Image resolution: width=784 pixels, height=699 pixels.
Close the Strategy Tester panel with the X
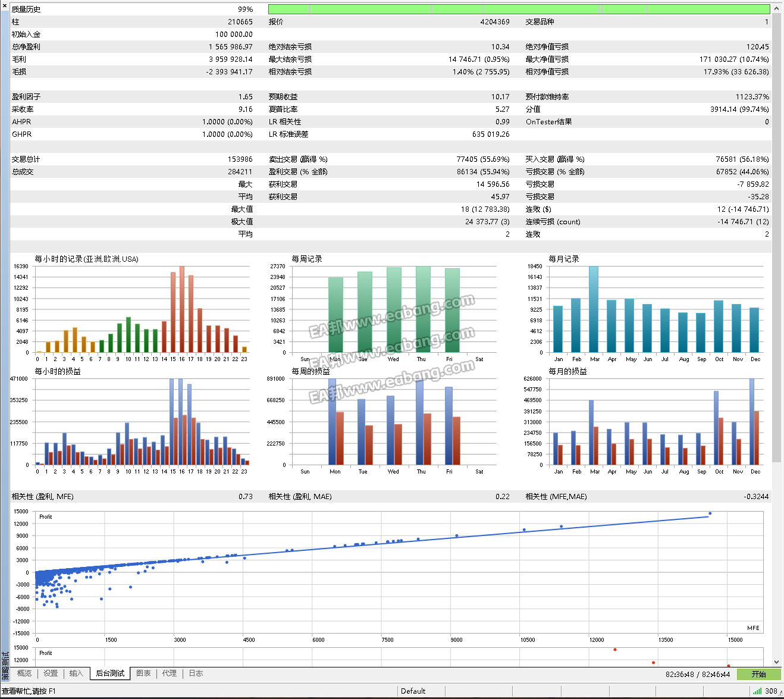coord(4,4)
